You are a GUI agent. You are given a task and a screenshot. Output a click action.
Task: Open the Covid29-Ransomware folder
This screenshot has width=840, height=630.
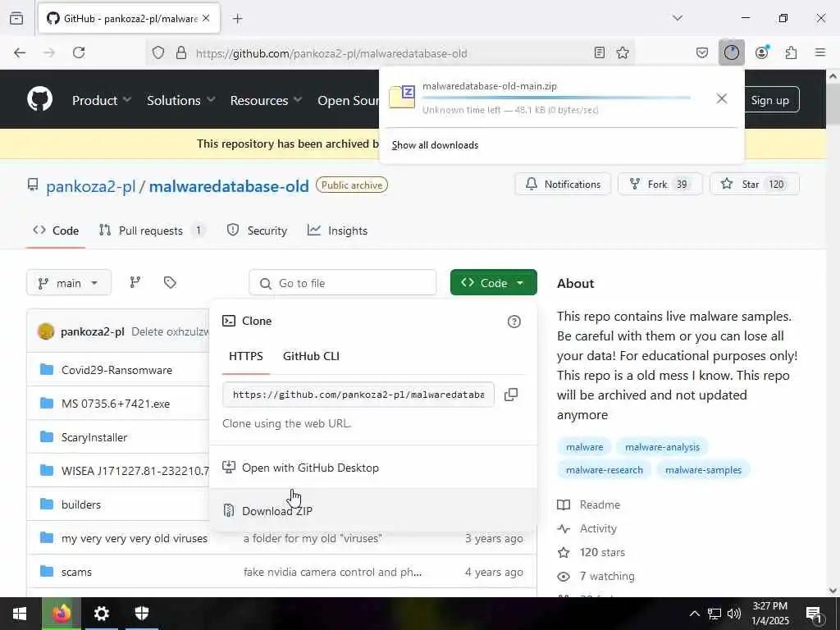116,370
